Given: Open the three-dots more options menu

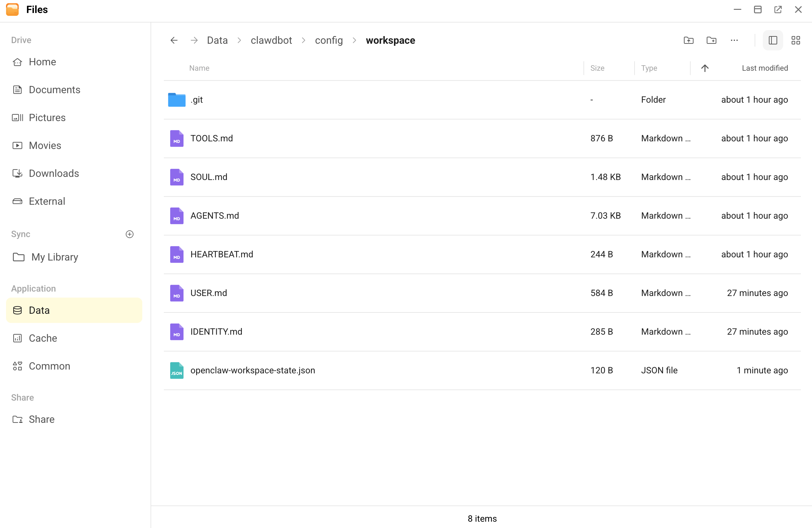Looking at the screenshot, I should (734, 40).
